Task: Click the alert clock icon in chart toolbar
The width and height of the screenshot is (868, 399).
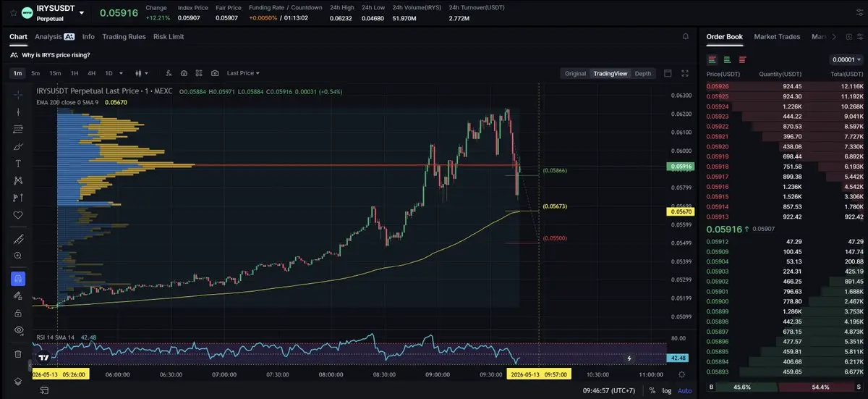Action: pyautogui.click(x=184, y=73)
